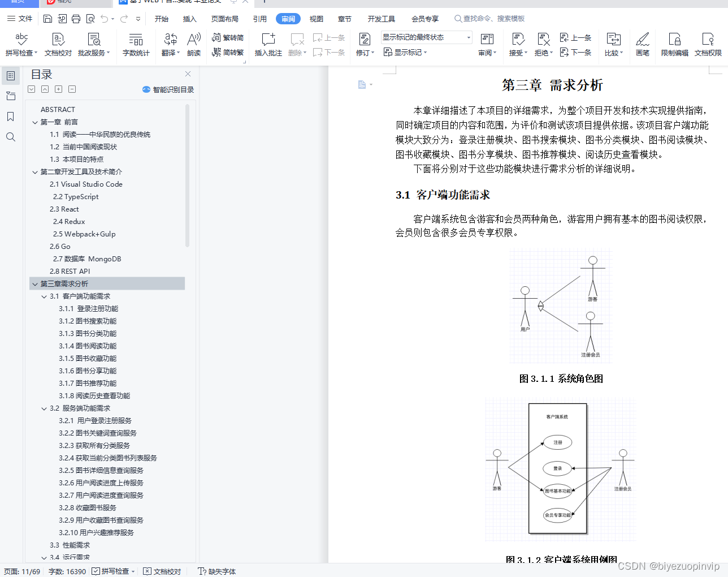The height and width of the screenshot is (577, 728).
Task: Open the 显示标记 markup options dropdown
Action: [x=405, y=51]
